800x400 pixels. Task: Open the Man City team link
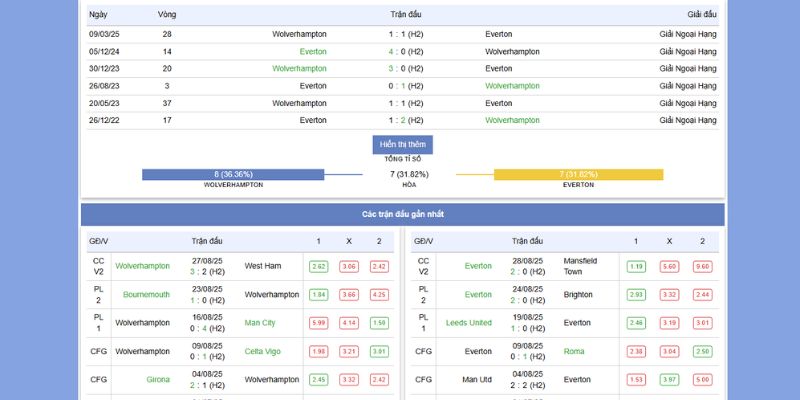260,323
